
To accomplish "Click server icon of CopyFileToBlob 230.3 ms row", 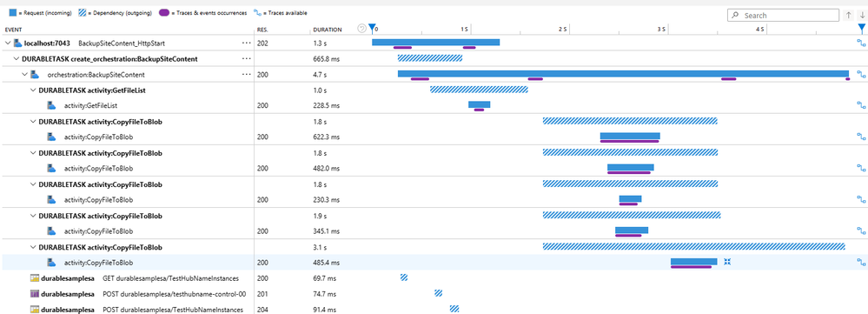I will [x=51, y=199].
